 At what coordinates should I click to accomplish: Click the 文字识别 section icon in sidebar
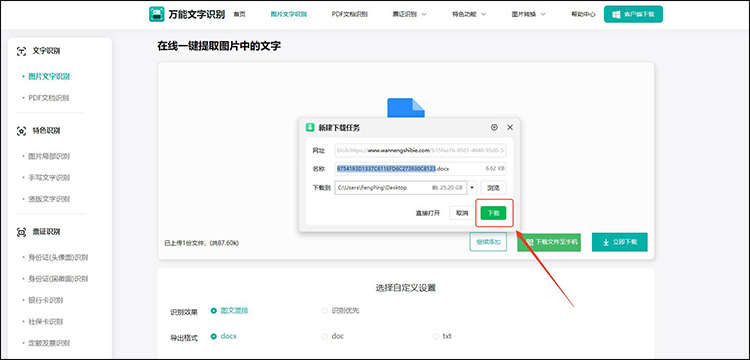(x=21, y=51)
